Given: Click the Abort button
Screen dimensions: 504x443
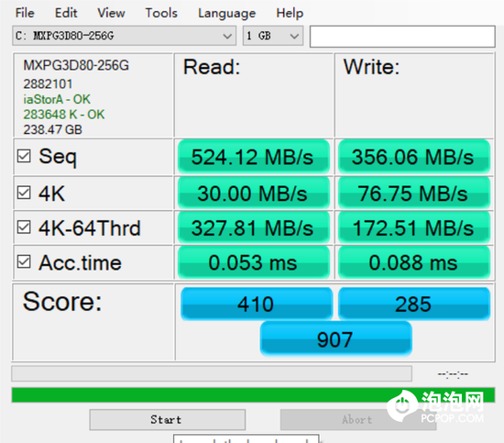Looking at the screenshot, I should point(357,419).
